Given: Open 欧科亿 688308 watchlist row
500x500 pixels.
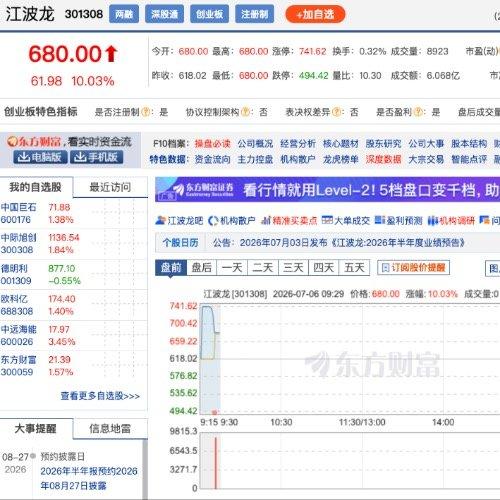Looking at the screenshot, I should click(x=73, y=305).
